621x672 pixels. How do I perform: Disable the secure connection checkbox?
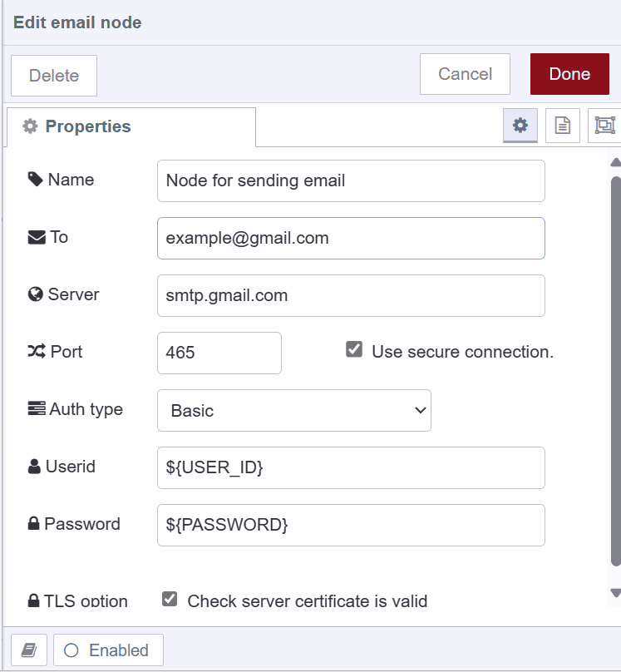353,348
